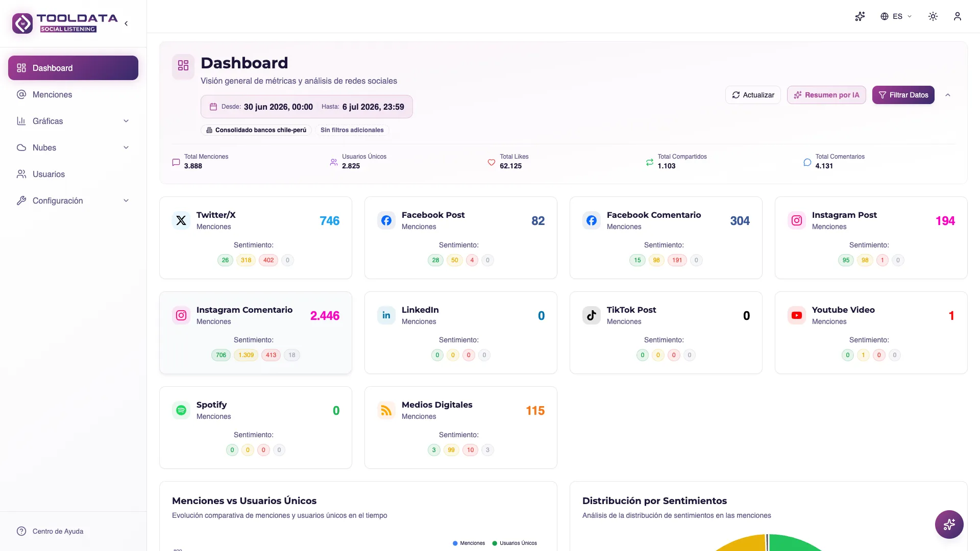Collapse the sidebar with the left chevron
Screen dimensions: 980x551
126,23
